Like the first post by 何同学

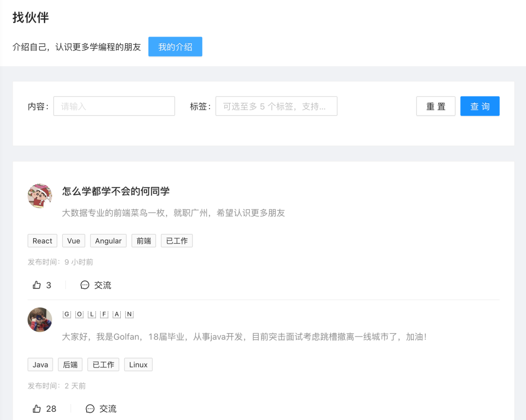pyautogui.click(x=37, y=285)
